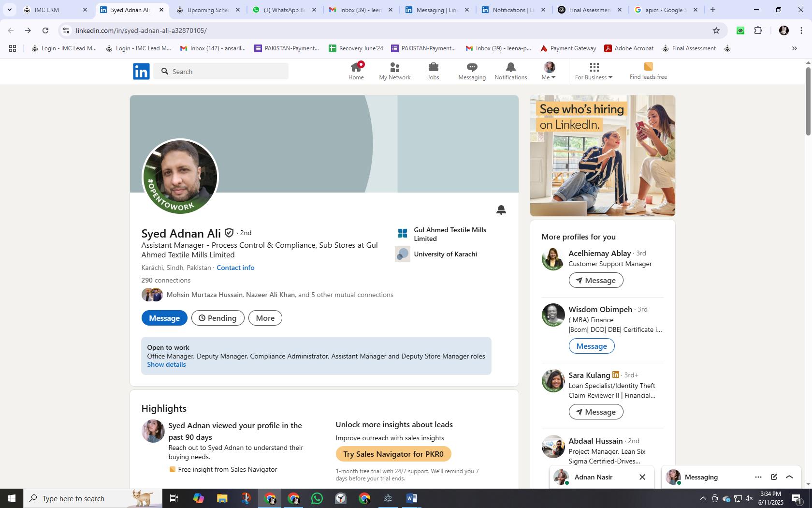Open WhatsApp from taskbar

pos(317,498)
